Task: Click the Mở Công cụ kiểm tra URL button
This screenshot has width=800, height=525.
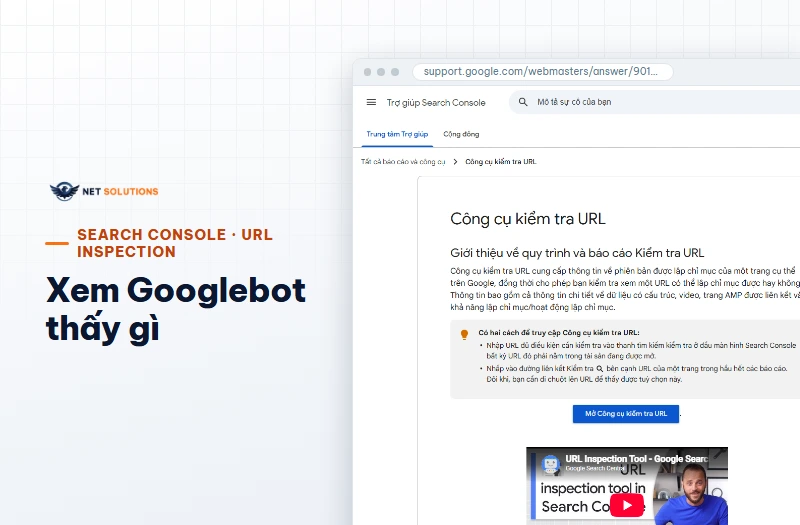Action: (626, 414)
